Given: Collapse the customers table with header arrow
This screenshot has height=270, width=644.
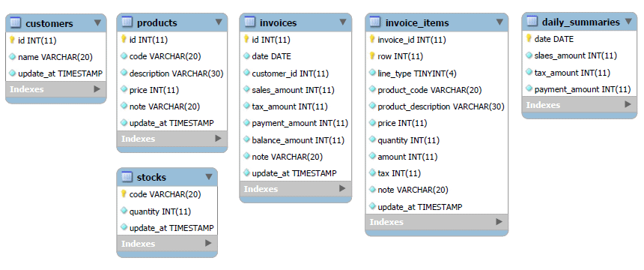Looking at the screenshot, I should point(97,22).
